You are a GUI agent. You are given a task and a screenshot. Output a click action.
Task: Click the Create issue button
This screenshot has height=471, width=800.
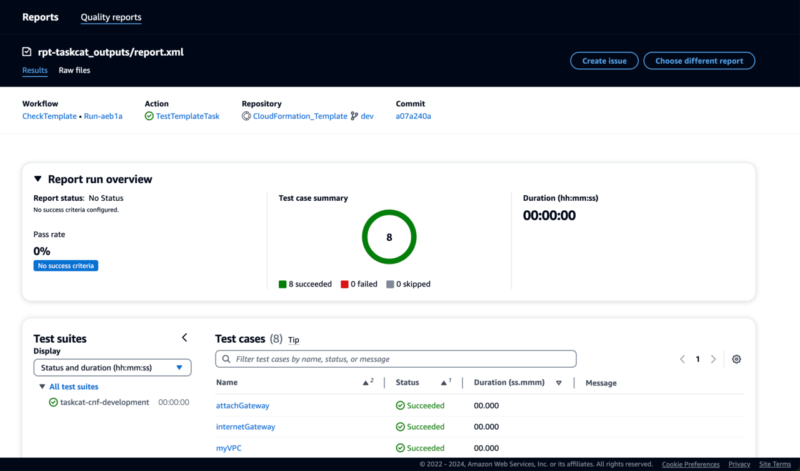tap(604, 61)
